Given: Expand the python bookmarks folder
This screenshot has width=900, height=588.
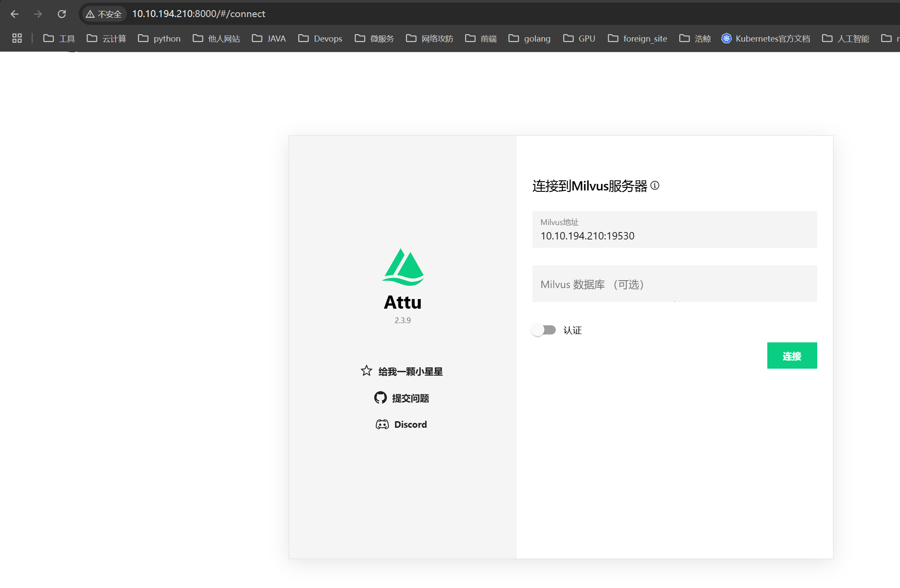Looking at the screenshot, I should 159,39.
